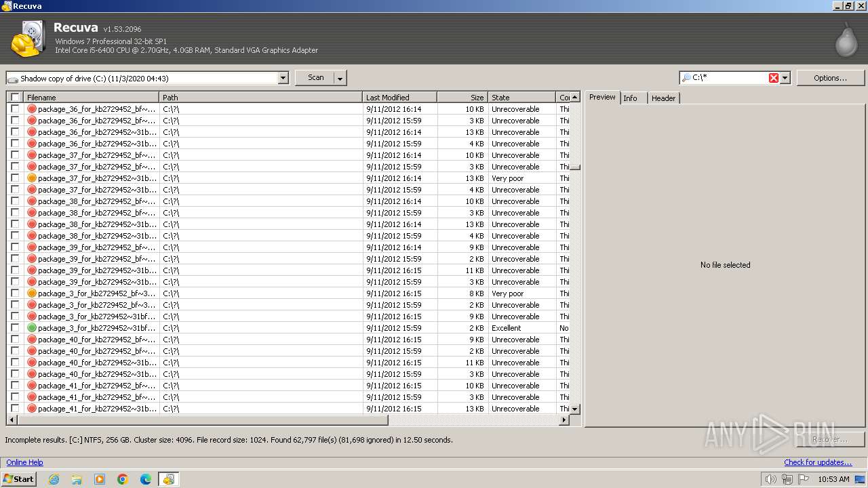Sort the list by Path column
Screen dimensions: 868x488
click(261, 98)
